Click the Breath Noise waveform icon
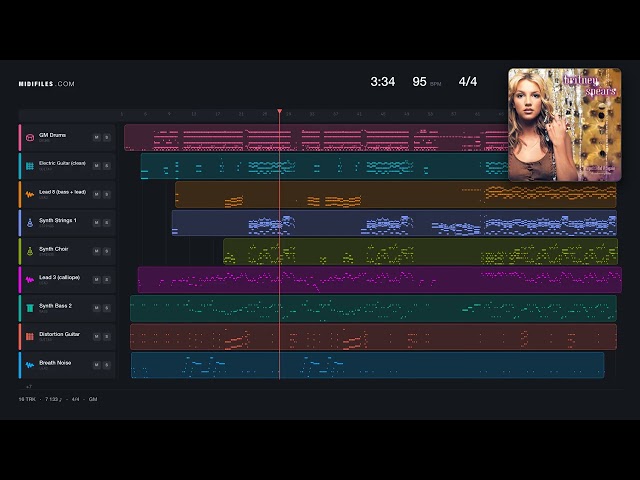 (30, 365)
